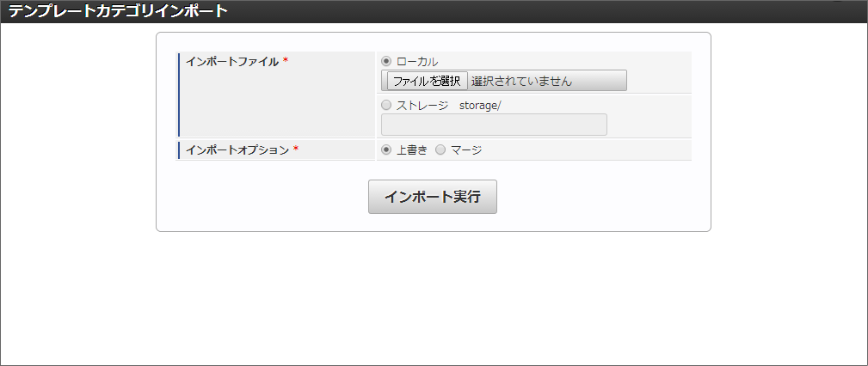Select the ローカル radio button

[386, 61]
